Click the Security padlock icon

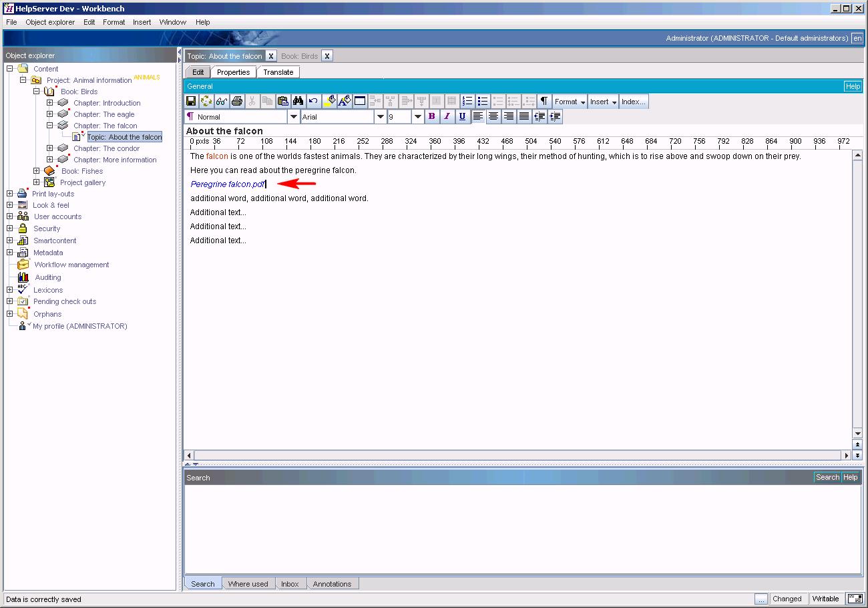pyautogui.click(x=23, y=229)
